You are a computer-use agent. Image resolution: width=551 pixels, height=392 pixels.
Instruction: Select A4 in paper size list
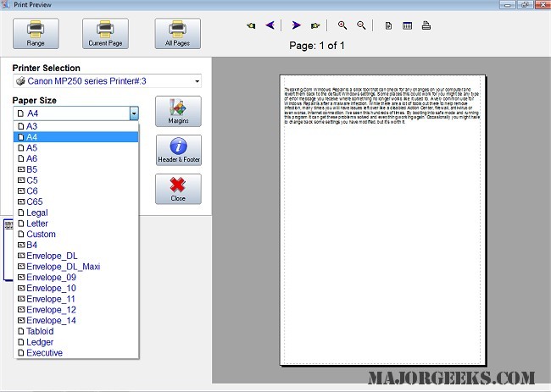(76, 137)
